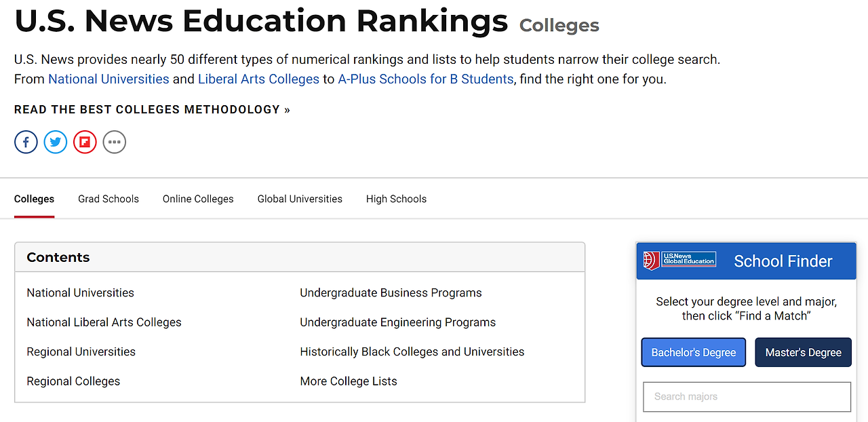Image resolution: width=868 pixels, height=422 pixels.
Task: Switch to Grad Schools tab
Action: point(108,199)
